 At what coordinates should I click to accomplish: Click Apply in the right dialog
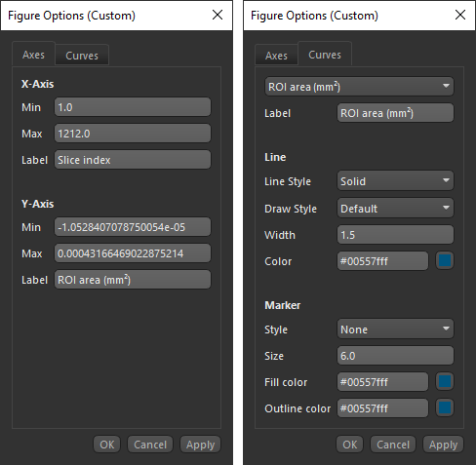(444, 445)
